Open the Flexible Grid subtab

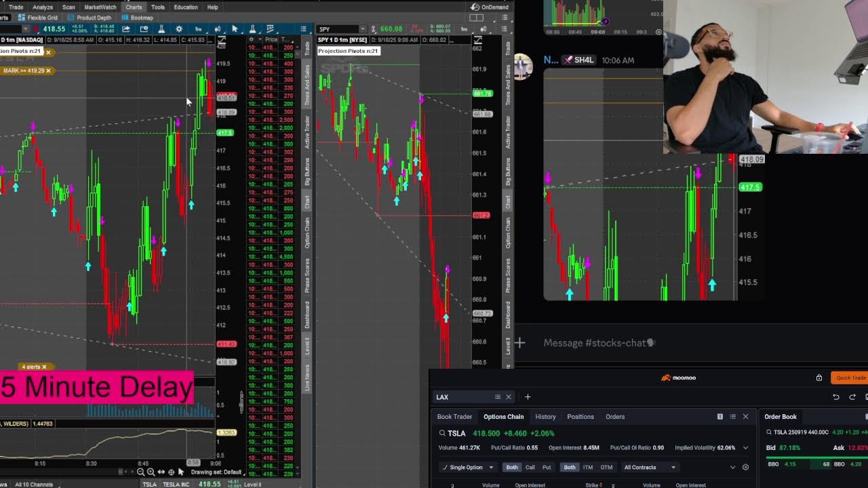tap(37, 18)
